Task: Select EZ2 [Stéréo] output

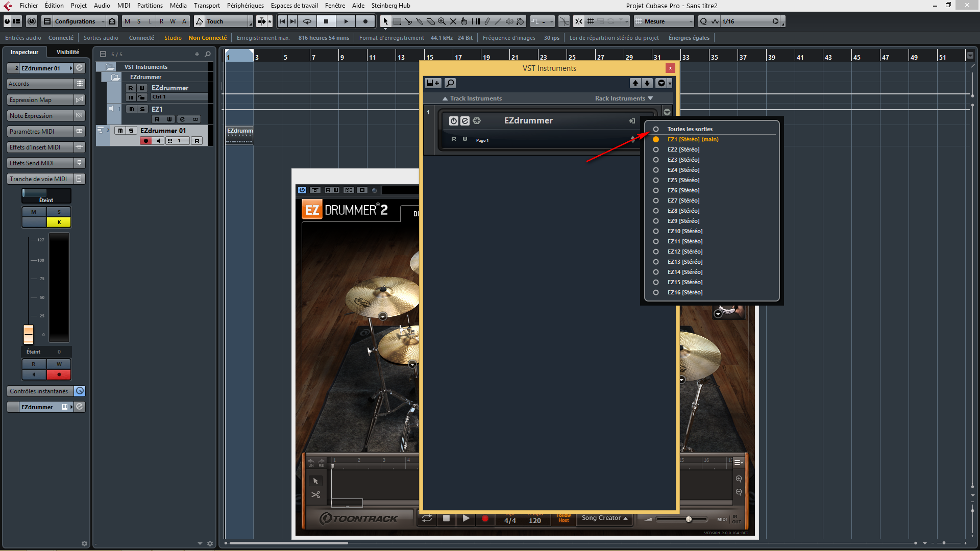Action: click(x=683, y=149)
